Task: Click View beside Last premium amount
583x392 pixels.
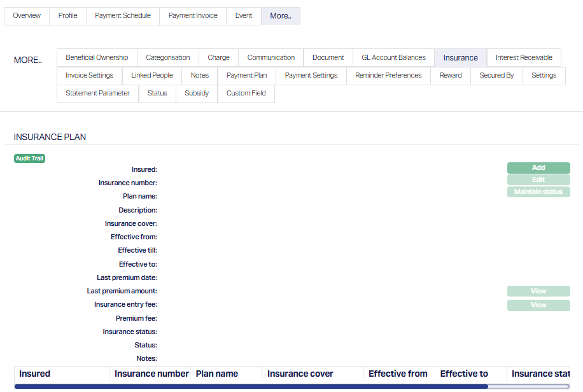Action: (x=538, y=291)
